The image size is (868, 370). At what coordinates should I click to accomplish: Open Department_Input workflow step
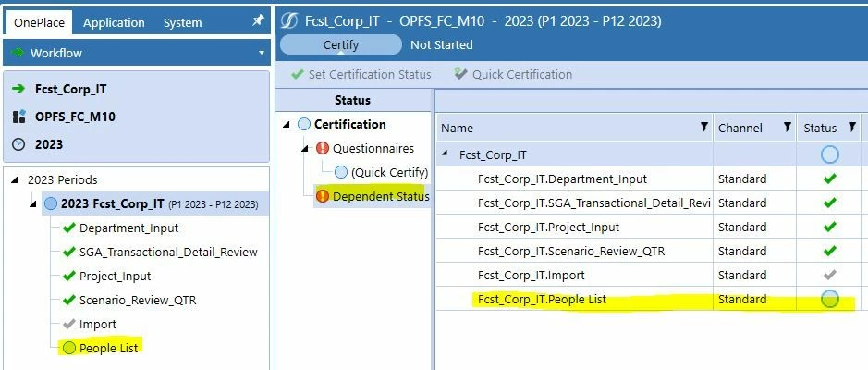click(129, 228)
